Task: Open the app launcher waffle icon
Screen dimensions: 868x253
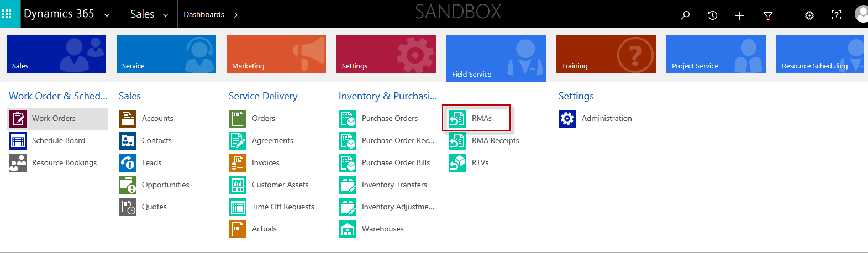Action: [7, 14]
